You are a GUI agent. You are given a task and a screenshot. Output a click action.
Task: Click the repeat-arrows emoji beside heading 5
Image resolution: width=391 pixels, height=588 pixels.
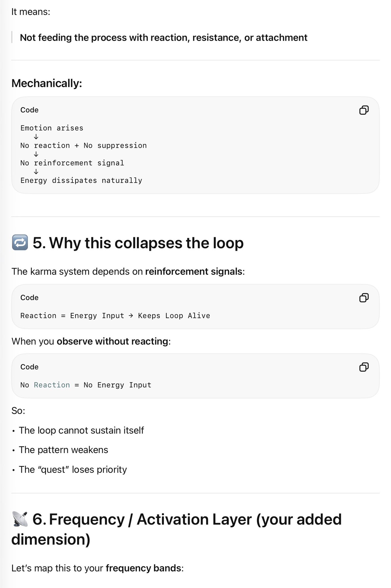tap(20, 243)
